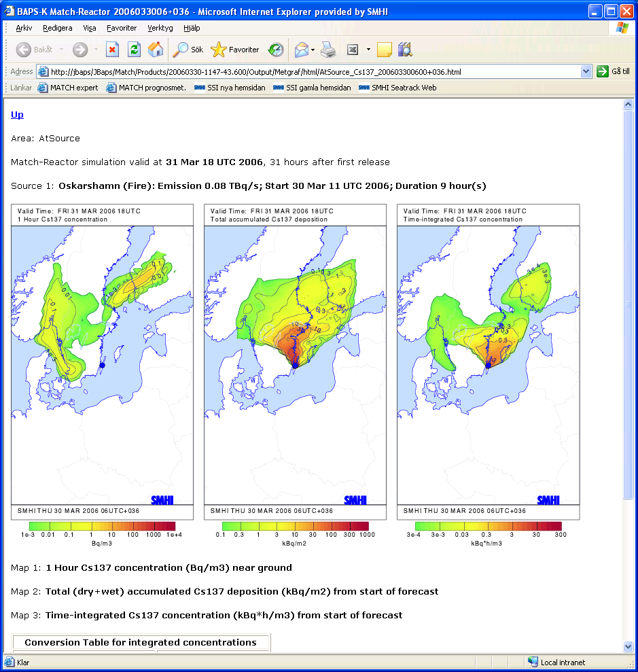Image resolution: width=638 pixels, height=672 pixels.
Task: Click the vertical scrollbar thumb
Action: (x=628, y=304)
